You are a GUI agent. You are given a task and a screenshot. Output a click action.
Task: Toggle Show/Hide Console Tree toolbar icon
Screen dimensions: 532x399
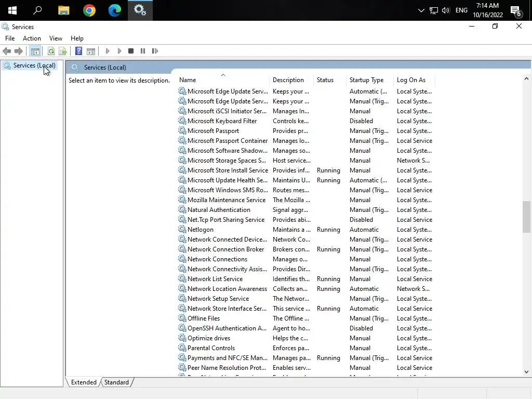coord(35,51)
